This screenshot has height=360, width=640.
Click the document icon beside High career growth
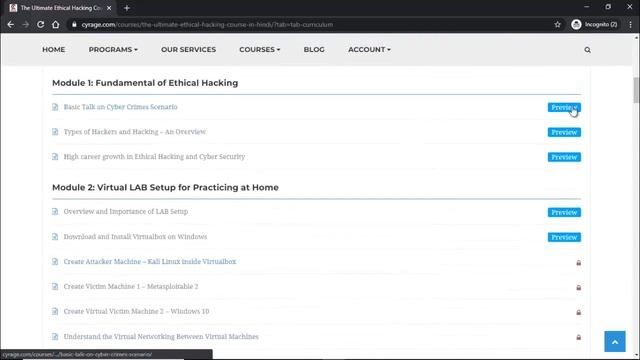tap(55, 157)
